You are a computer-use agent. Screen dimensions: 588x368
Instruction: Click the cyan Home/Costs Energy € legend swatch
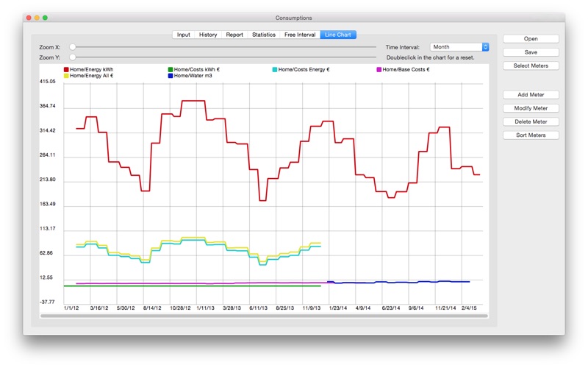click(x=274, y=69)
